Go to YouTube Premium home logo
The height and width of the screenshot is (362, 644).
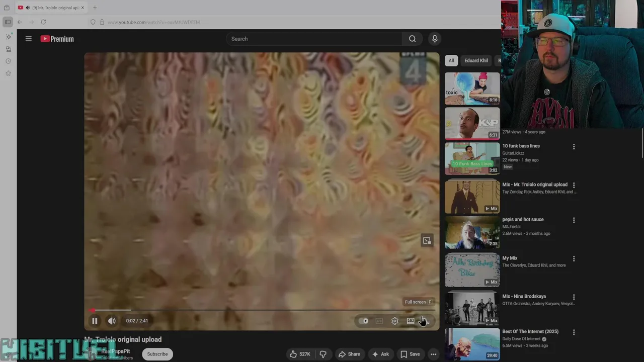57,39
